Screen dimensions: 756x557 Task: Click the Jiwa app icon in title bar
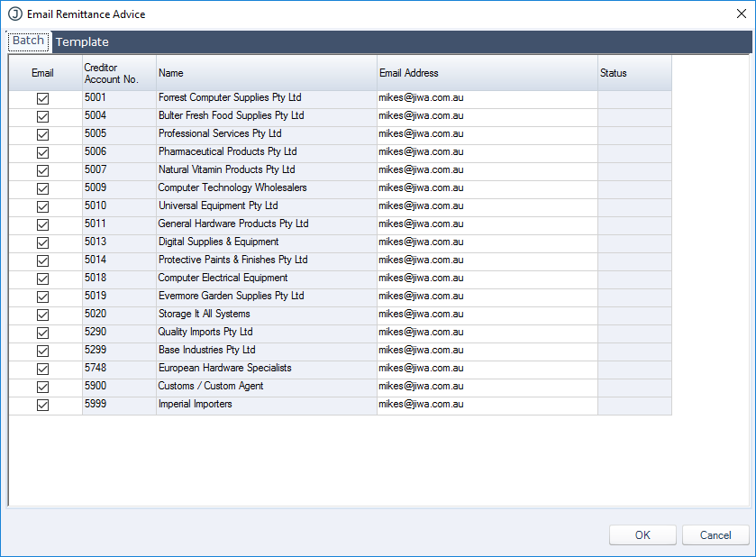pyautogui.click(x=14, y=14)
